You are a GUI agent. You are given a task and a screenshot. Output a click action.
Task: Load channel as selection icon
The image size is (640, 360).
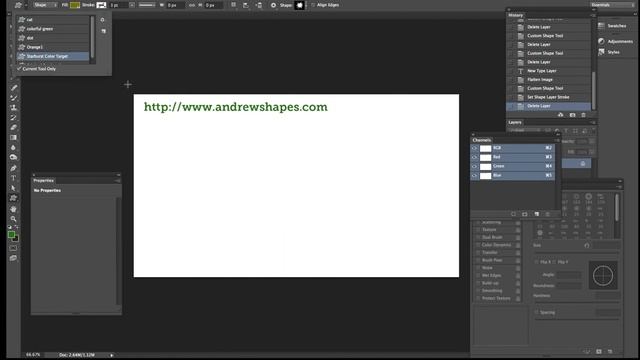(513, 214)
